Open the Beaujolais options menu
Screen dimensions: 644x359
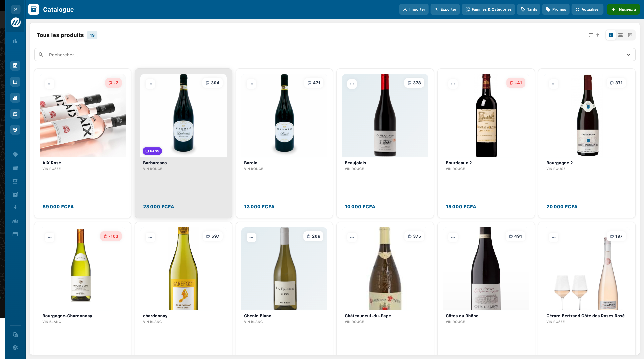pos(352,84)
